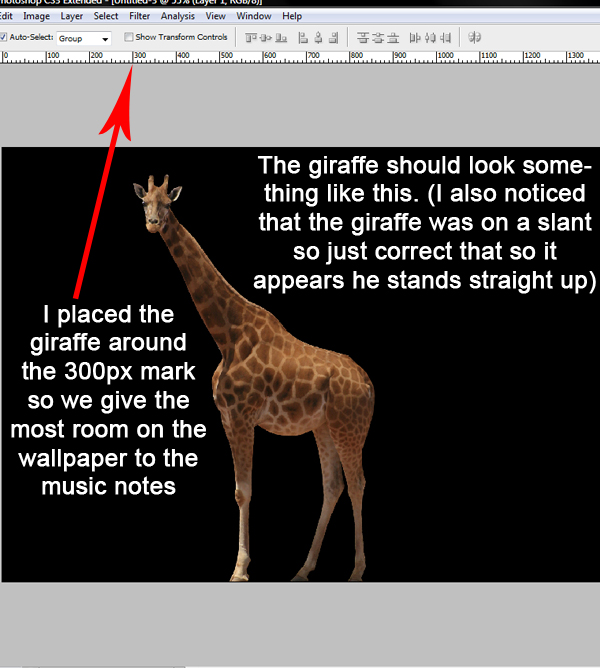Open the Auto-Select Group dropdown
Image resolution: width=600 pixels, height=668 pixels.
[84, 38]
